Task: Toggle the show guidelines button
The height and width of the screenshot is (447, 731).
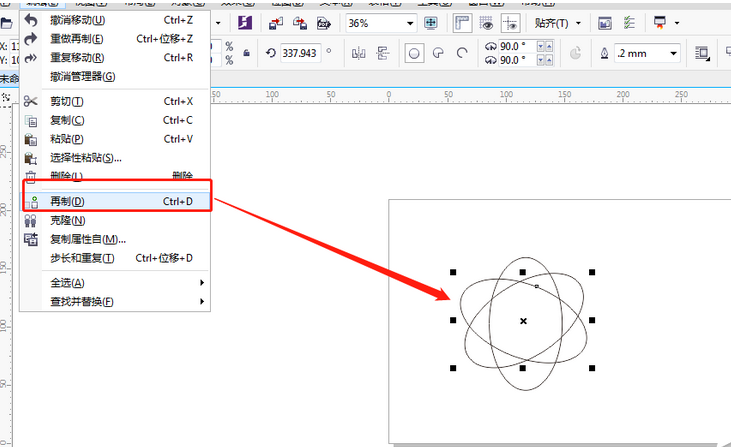Action: click(510, 22)
